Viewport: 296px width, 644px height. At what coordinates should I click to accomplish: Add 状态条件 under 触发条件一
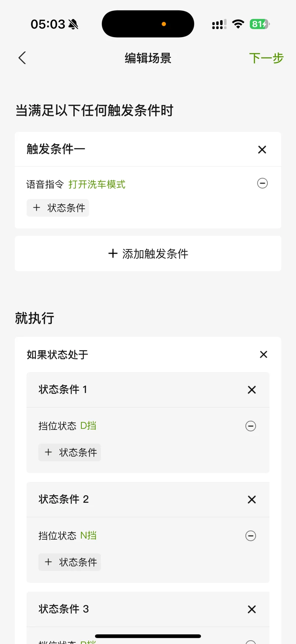pos(58,208)
